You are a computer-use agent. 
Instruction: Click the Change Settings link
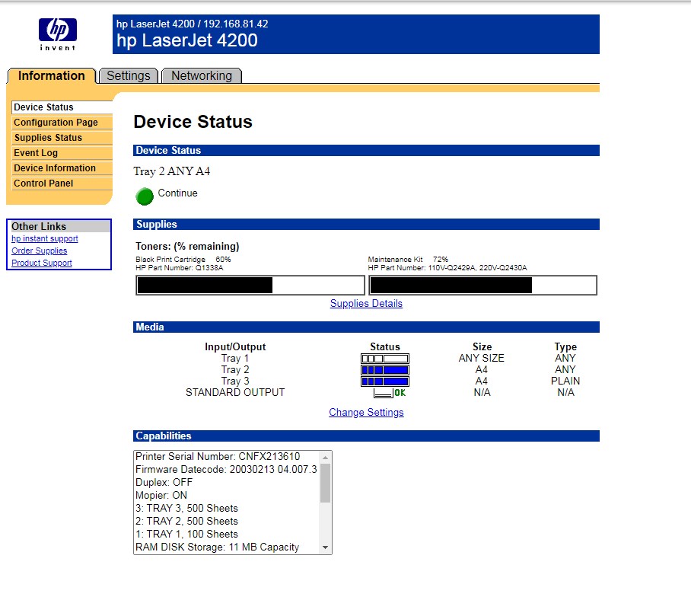[366, 412]
